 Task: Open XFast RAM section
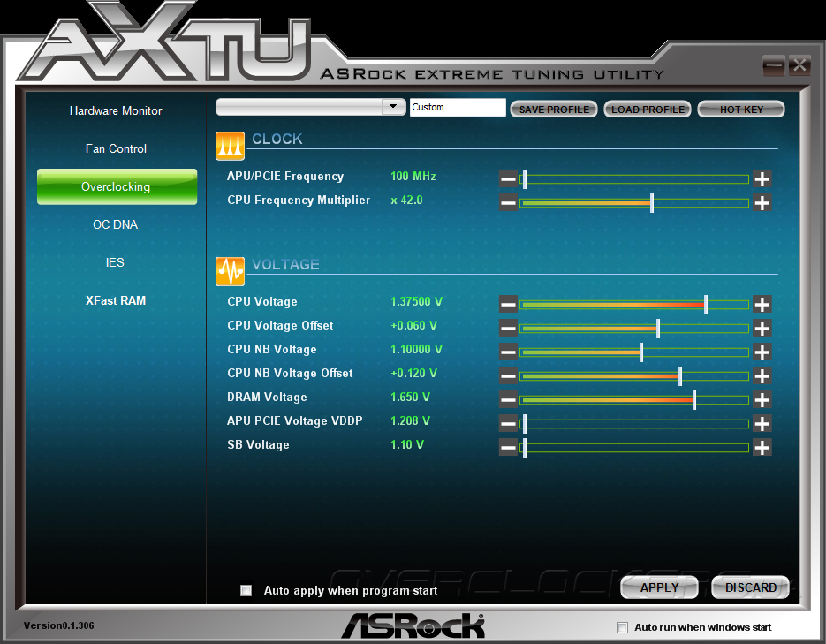pos(116,300)
